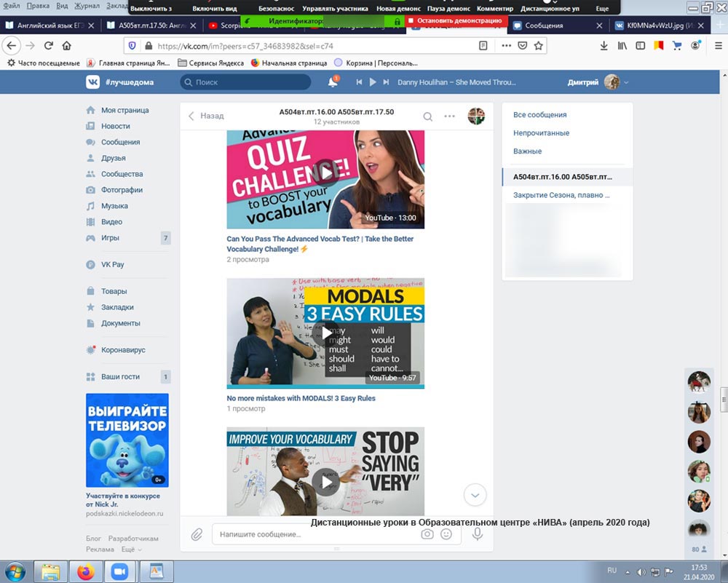Open shopping cart toolbar extension
This screenshot has height=583, width=728.
(677, 45)
